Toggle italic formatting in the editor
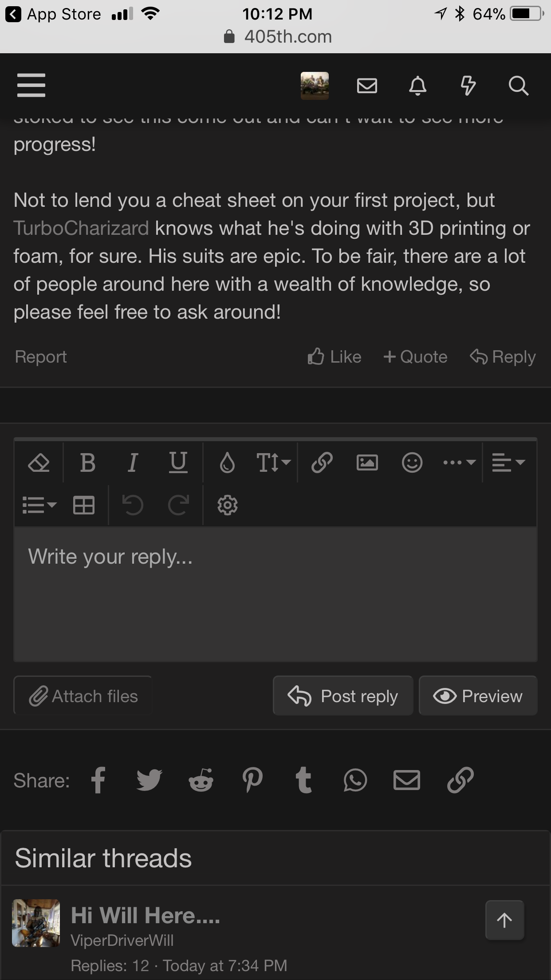This screenshot has height=980, width=551. [132, 462]
